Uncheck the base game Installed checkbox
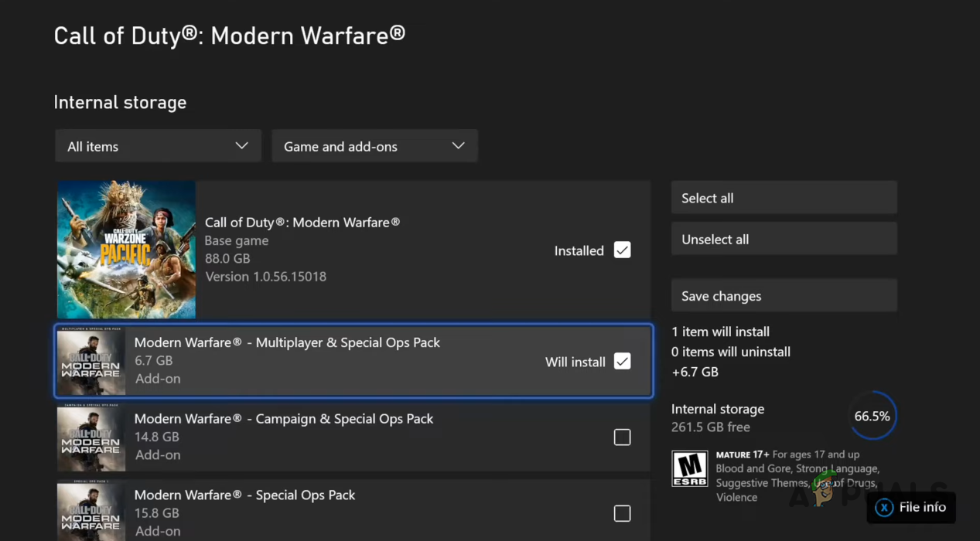Viewport: 980px width, 541px height. pyautogui.click(x=622, y=250)
